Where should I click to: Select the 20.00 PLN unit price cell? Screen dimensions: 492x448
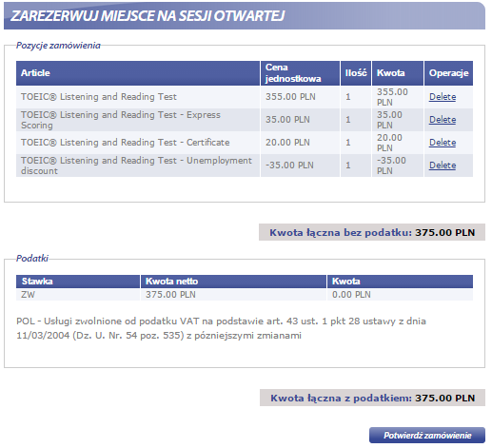pyautogui.click(x=300, y=143)
